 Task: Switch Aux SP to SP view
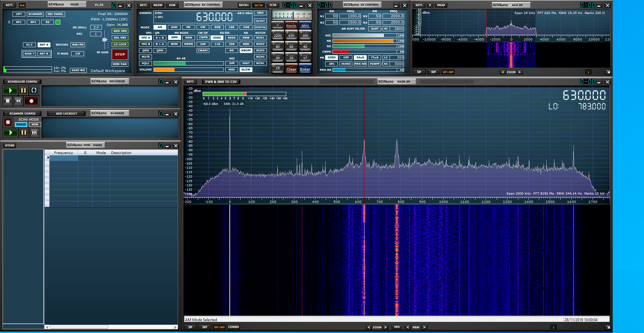pos(419,72)
